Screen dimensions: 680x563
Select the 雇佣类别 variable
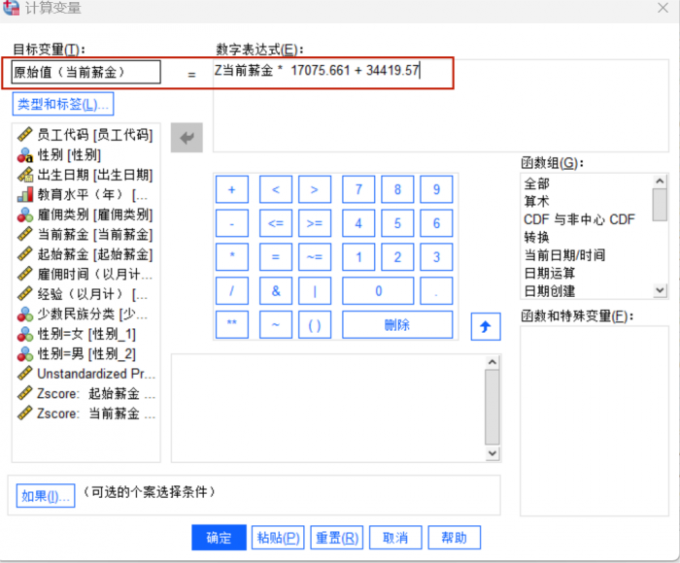pos(85,214)
